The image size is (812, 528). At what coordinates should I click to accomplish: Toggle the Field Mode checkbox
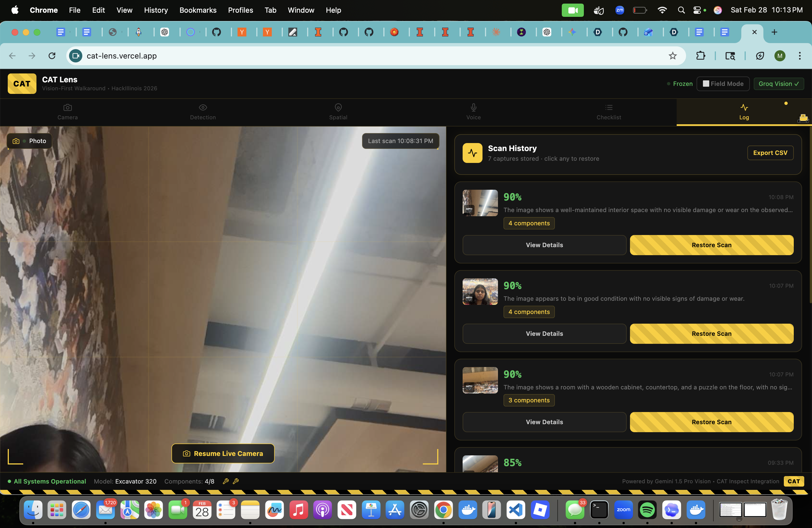pyautogui.click(x=706, y=84)
